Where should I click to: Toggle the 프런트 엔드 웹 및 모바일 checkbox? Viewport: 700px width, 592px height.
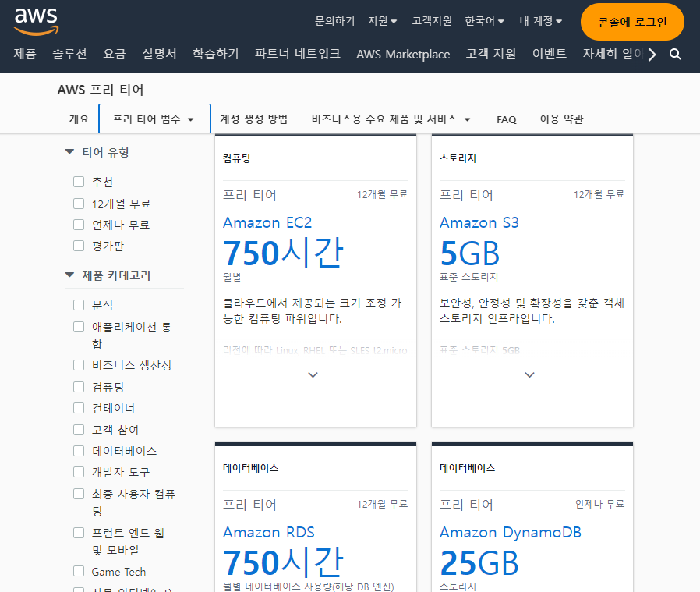pyautogui.click(x=79, y=533)
